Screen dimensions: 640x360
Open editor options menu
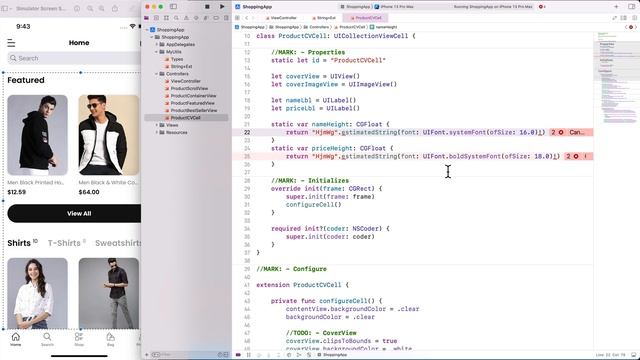coord(624,18)
